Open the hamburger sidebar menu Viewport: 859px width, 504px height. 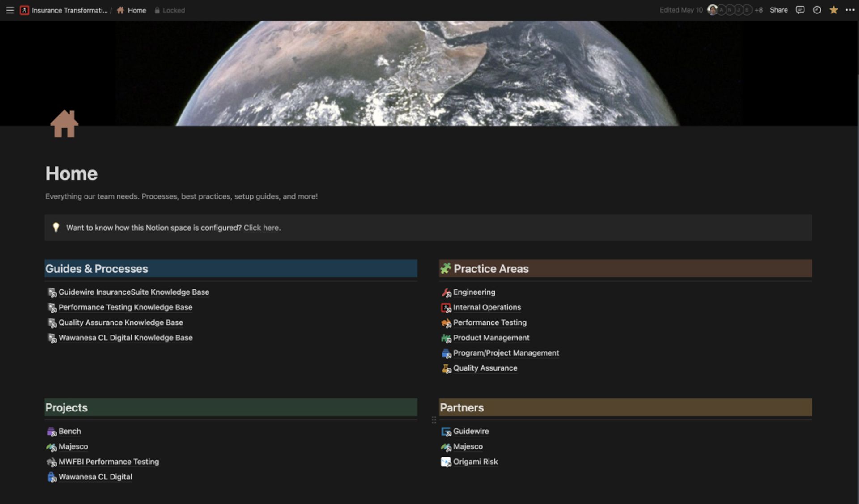[10, 10]
